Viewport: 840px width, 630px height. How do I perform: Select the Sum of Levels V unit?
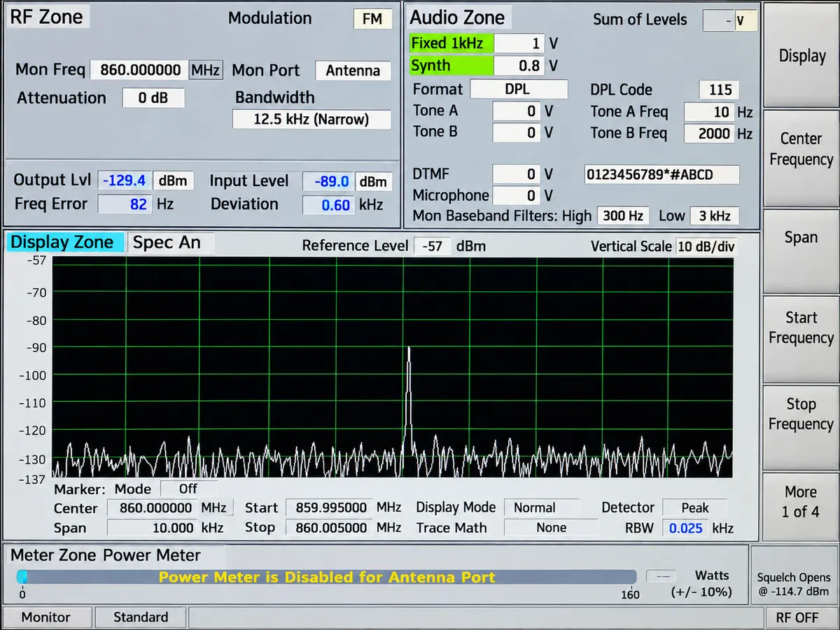tap(745, 21)
